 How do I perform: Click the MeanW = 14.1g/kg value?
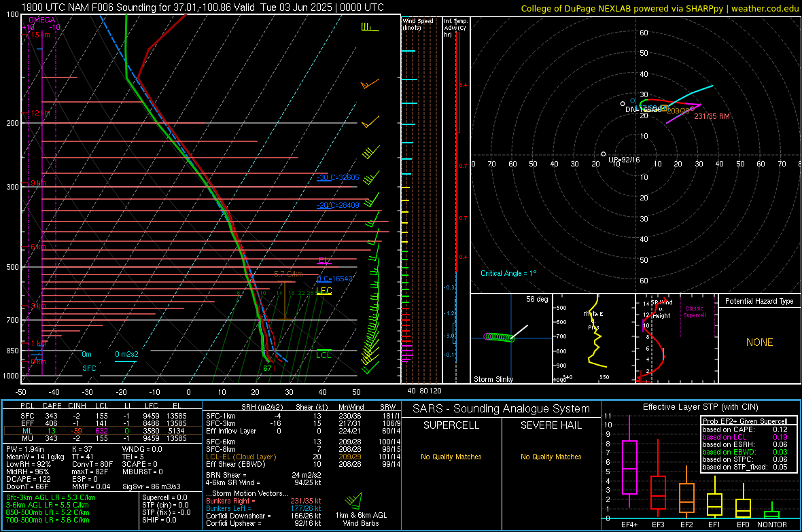[35, 457]
